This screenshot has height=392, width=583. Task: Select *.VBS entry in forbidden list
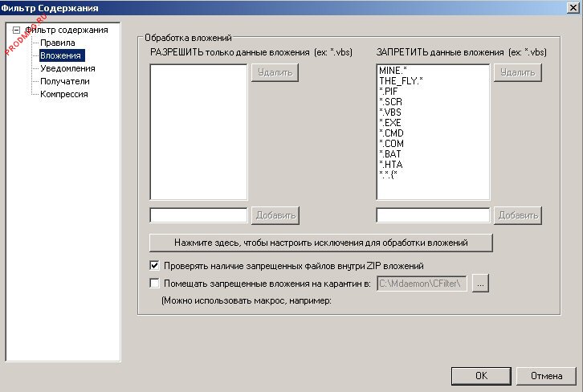(x=390, y=112)
